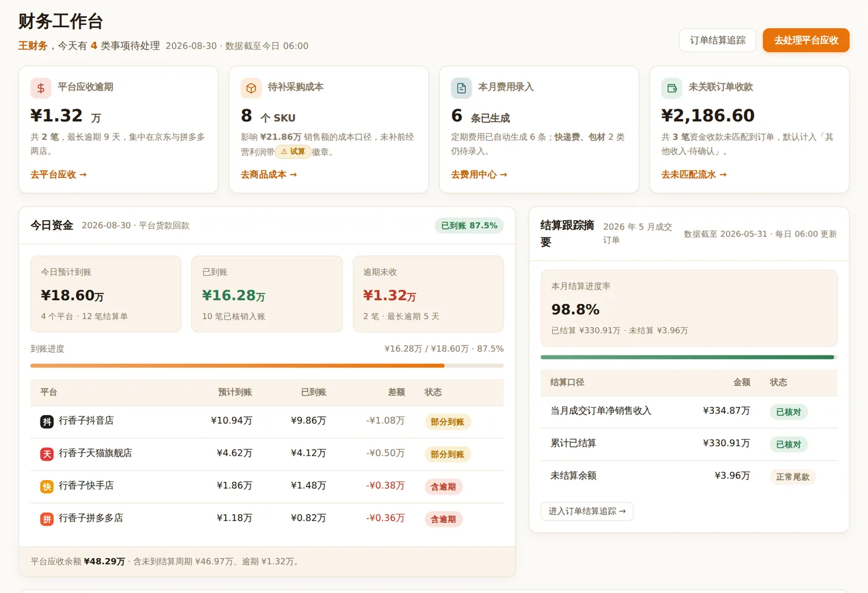
Task: Click the 当月成交订单净销售收入 row label
Action: click(x=601, y=411)
